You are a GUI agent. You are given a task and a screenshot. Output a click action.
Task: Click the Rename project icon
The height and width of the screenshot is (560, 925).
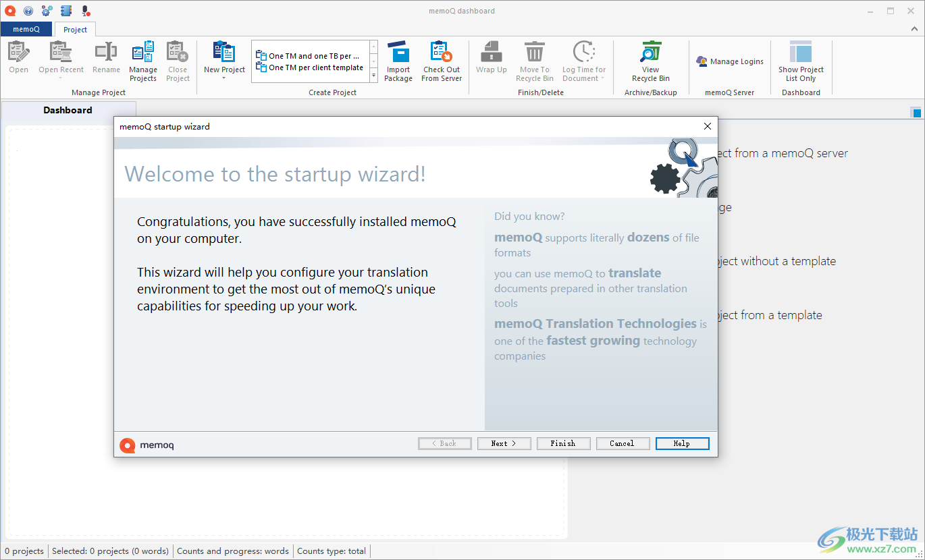click(105, 61)
